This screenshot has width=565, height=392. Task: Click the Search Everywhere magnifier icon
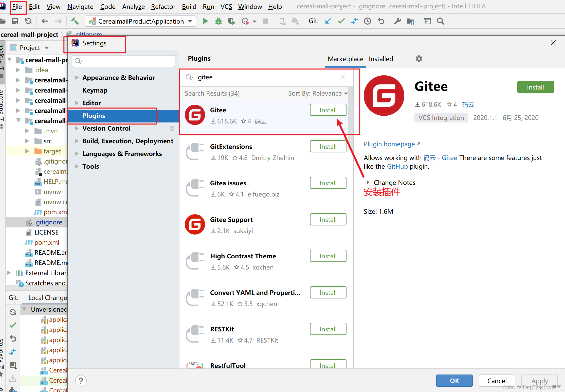[x=441, y=21]
